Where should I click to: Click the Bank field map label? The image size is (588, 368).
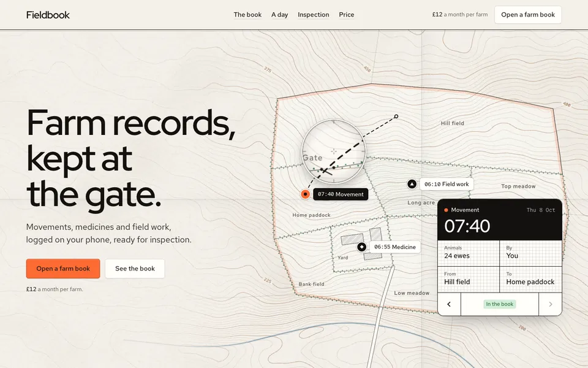[x=311, y=284]
